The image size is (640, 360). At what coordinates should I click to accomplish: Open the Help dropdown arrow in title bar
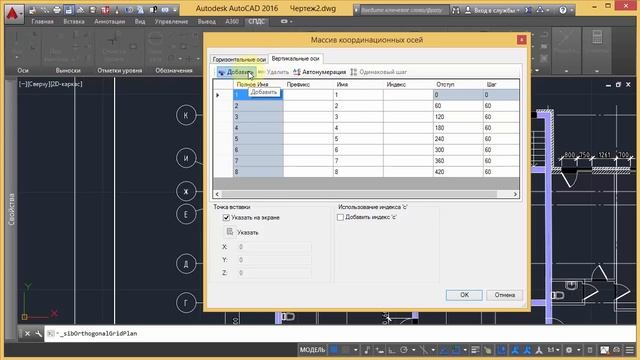(571, 10)
